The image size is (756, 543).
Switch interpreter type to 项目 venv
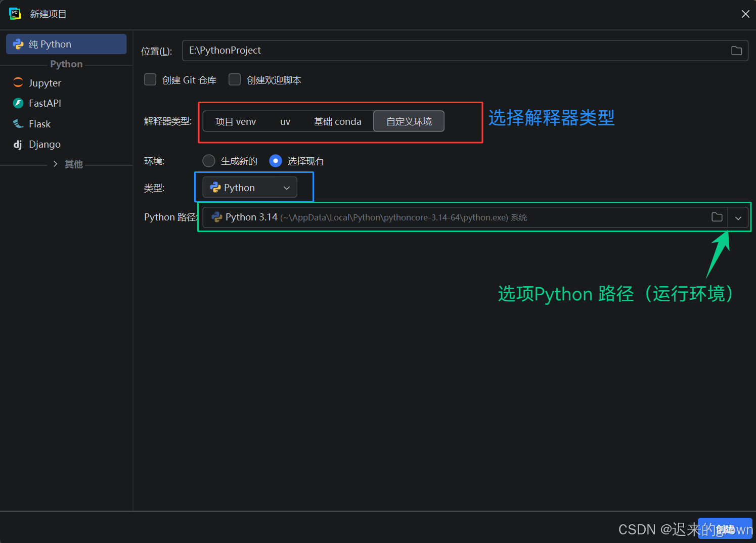(236, 121)
